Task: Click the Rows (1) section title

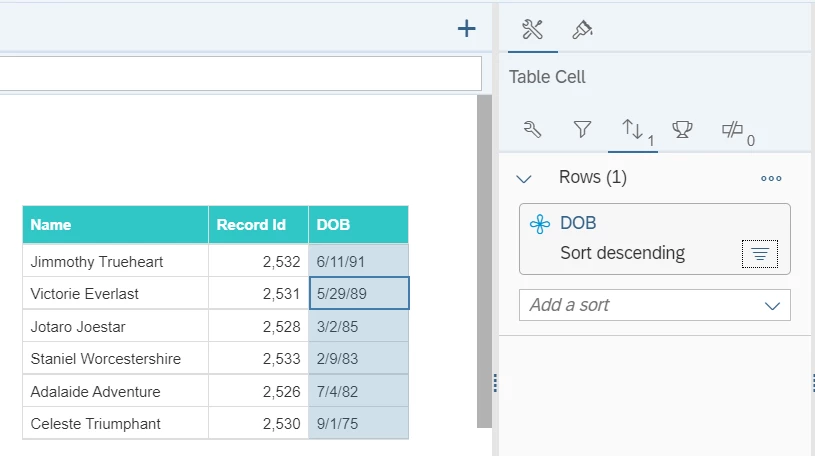Action: [593, 178]
